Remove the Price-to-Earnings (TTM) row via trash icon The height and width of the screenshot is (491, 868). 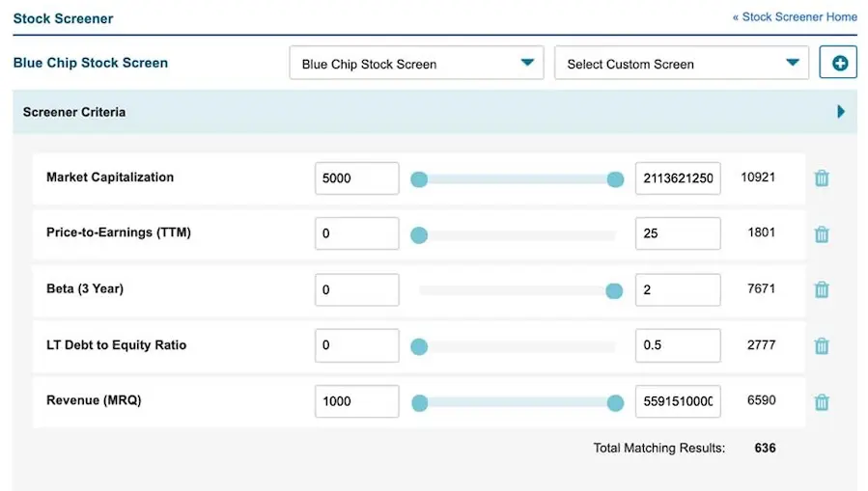point(822,234)
